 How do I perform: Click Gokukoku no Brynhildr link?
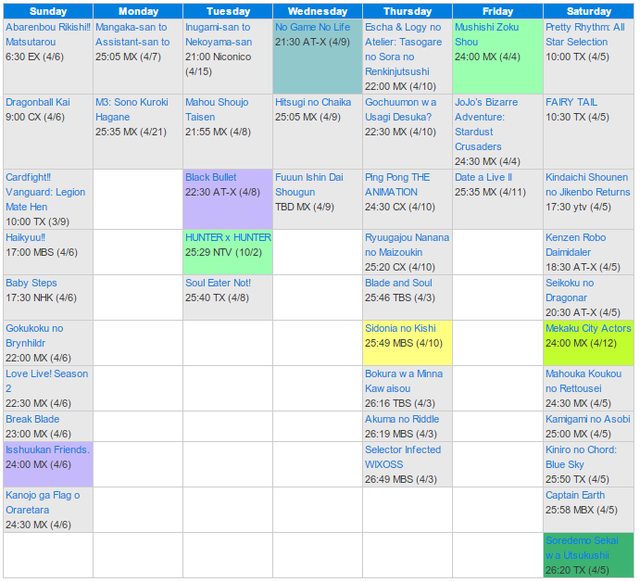(x=34, y=336)
